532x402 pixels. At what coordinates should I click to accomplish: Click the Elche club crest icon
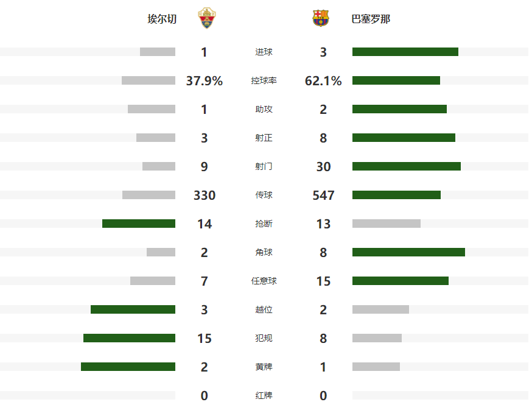[207, 19]
